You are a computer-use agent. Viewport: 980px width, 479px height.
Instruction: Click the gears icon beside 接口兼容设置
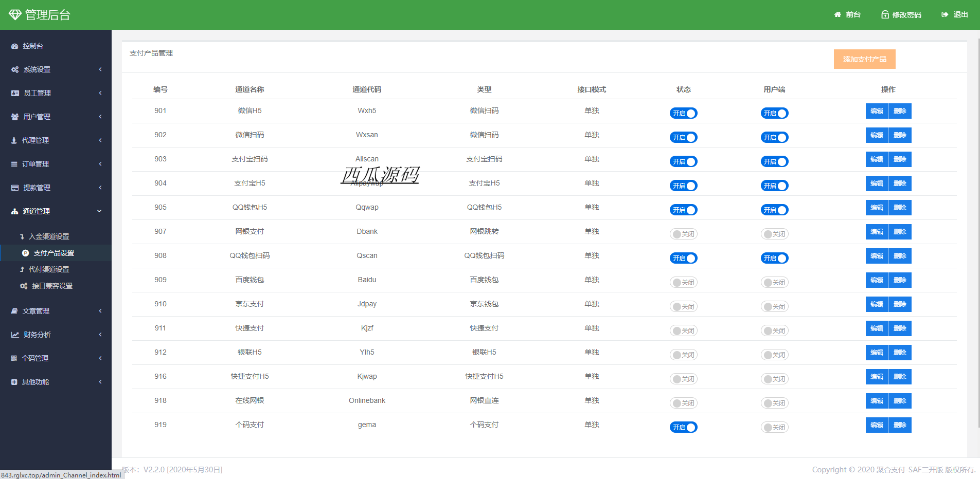pos(24,286)
